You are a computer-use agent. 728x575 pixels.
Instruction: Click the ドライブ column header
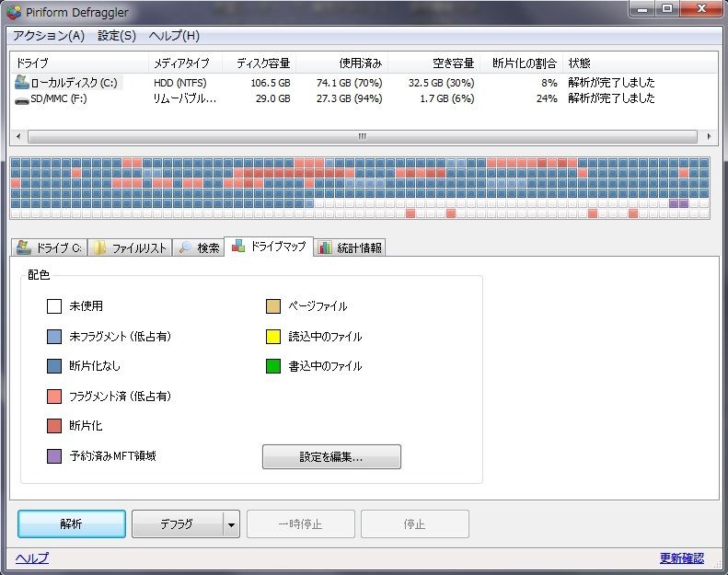pyautogui.click(x=79, y=63)
